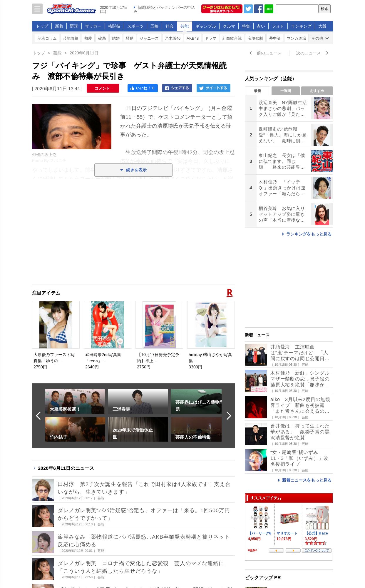Open 井頭愛海 主演映画 news item
This screenshot has width=365, height=588.
pos(289,355)
